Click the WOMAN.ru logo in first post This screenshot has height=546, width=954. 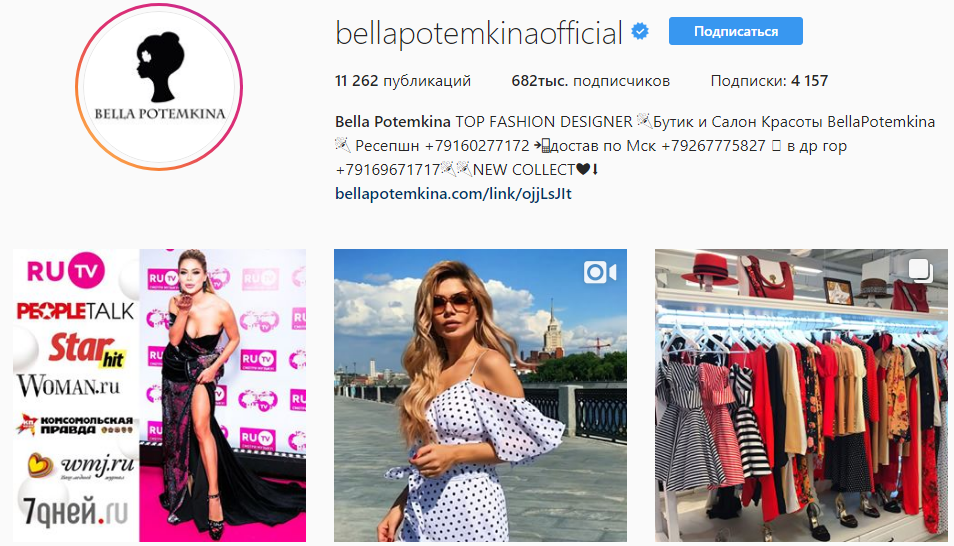click(x=68, y=386)
